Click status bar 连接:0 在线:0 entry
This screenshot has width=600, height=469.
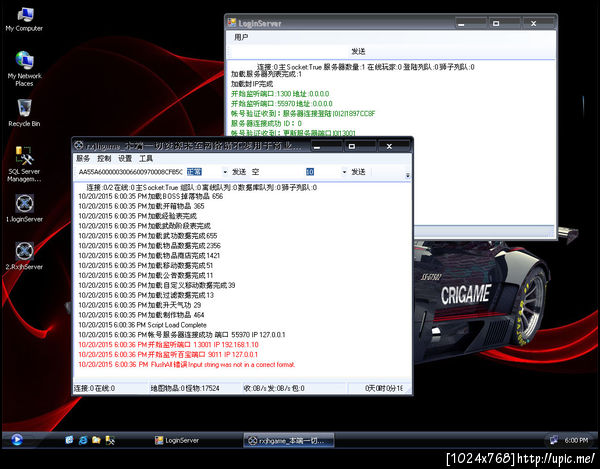(94, 388)
